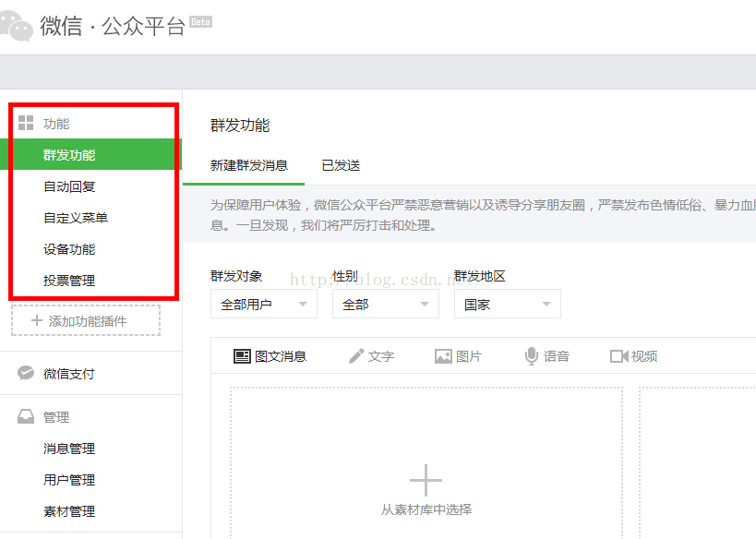Viewport: 756px width, 539px height.
Task: Click the 管理 inbox tray icon
Action: (x=26, y=416)
